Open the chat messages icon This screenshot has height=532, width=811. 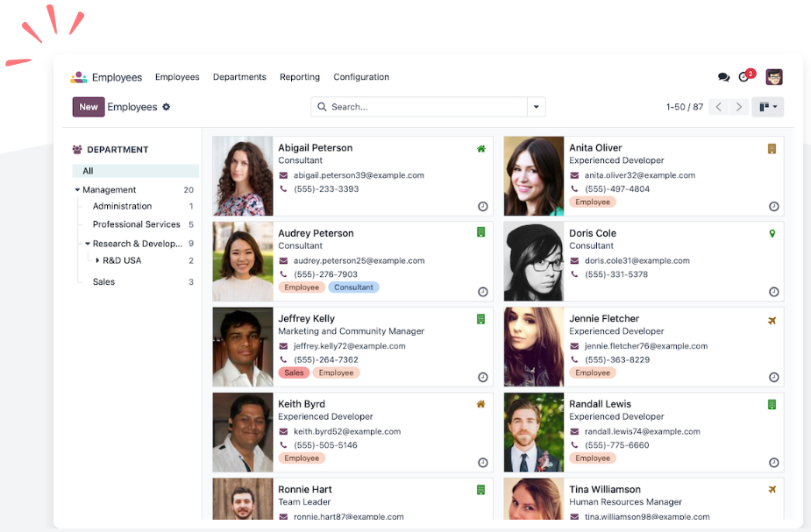coord(723,77)
